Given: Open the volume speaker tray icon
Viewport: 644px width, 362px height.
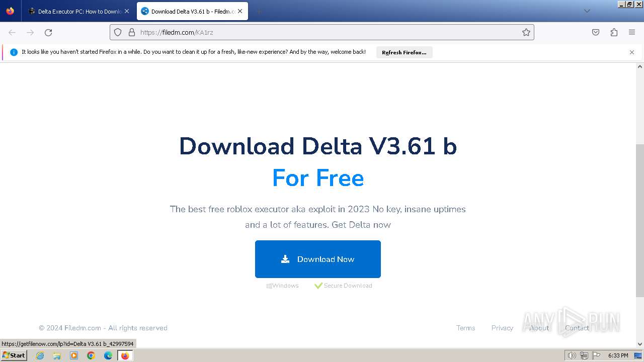Looking at the screenshot, I should [x=572, y=355].
